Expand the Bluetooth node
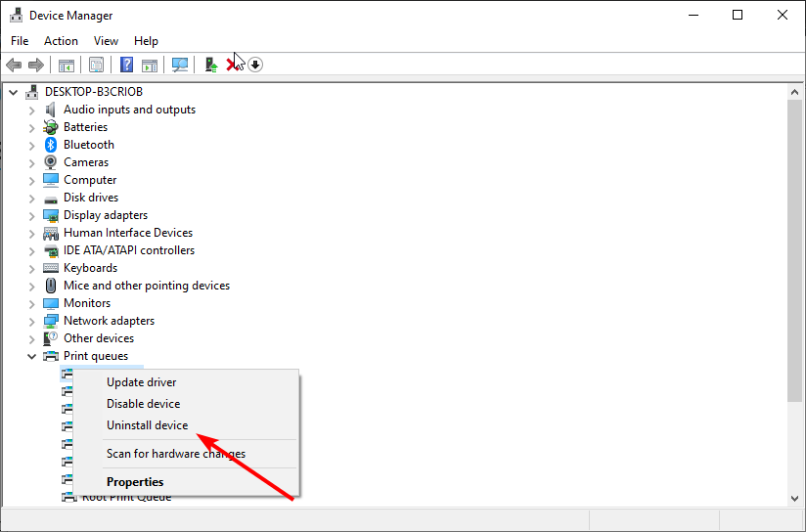The height and width of the screenshot is (532, 806). pyautogui.click(x=32, y=146)
